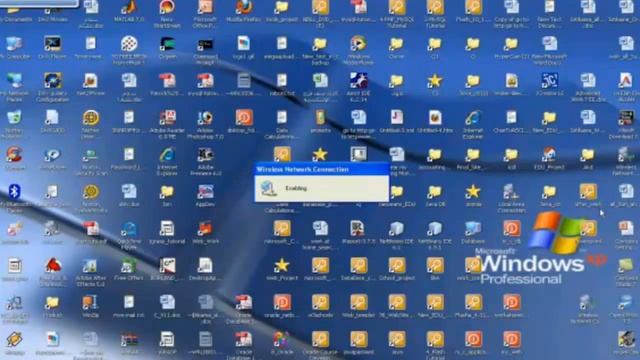Launch Windows Media Player shortcut
The width and height of the screenshot is (640, 360).
(x=358, y=44)
